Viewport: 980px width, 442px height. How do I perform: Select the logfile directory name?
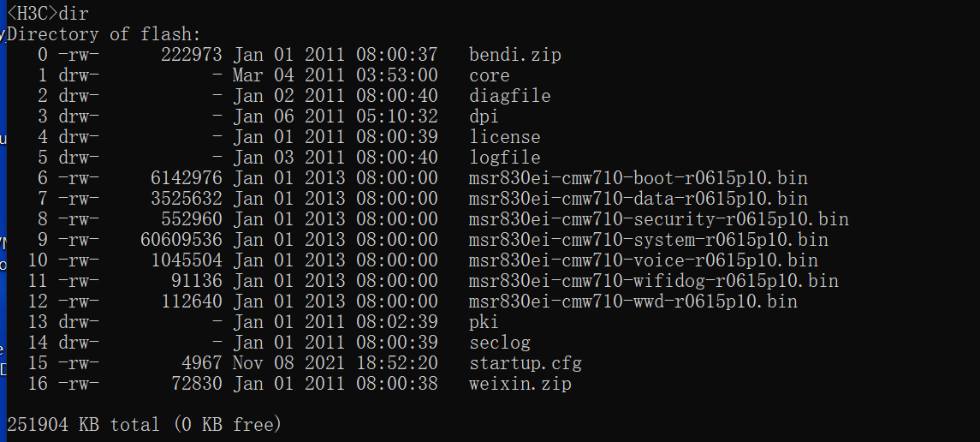pos(505,158)
